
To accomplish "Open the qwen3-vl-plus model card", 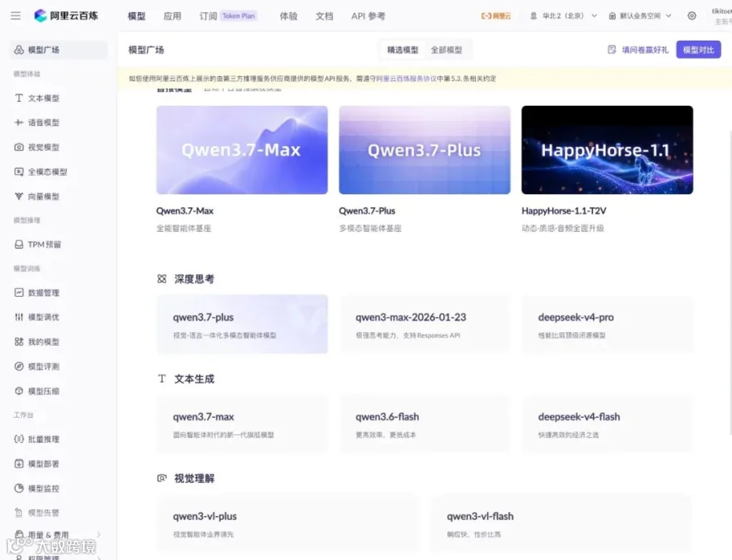I will coord(287,523).
